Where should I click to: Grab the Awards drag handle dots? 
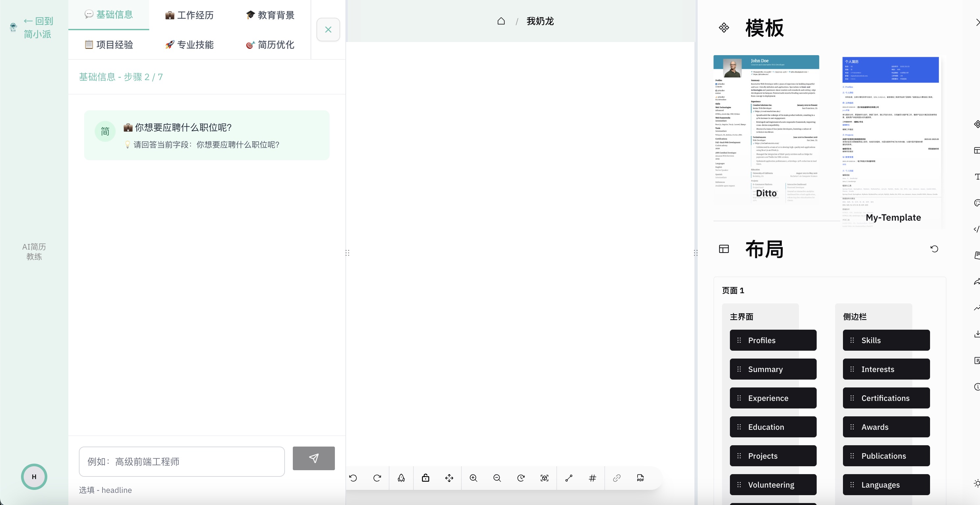(x=852, y=427)
